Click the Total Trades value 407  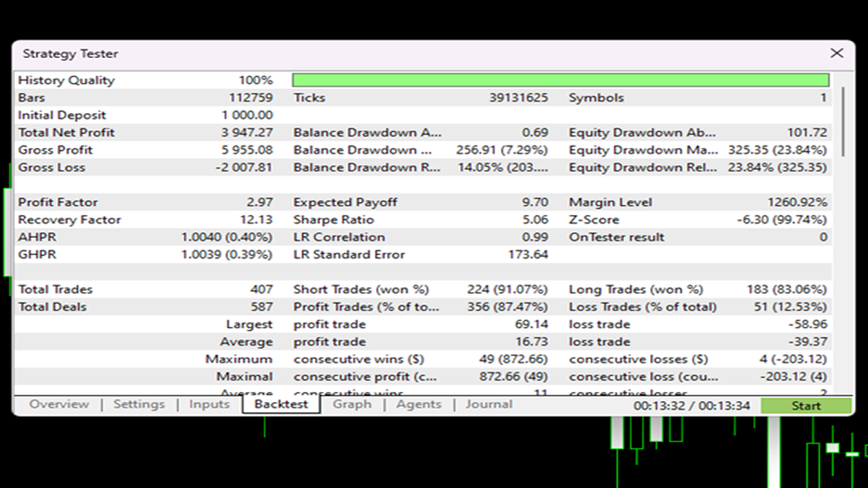pos(262,289)
